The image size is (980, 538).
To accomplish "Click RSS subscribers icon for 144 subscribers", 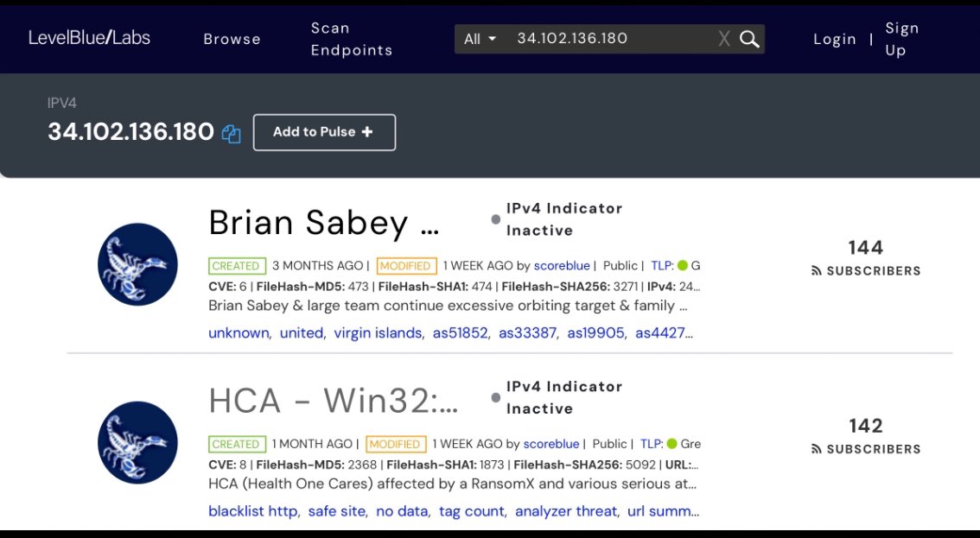I will (x=816, y=271).
